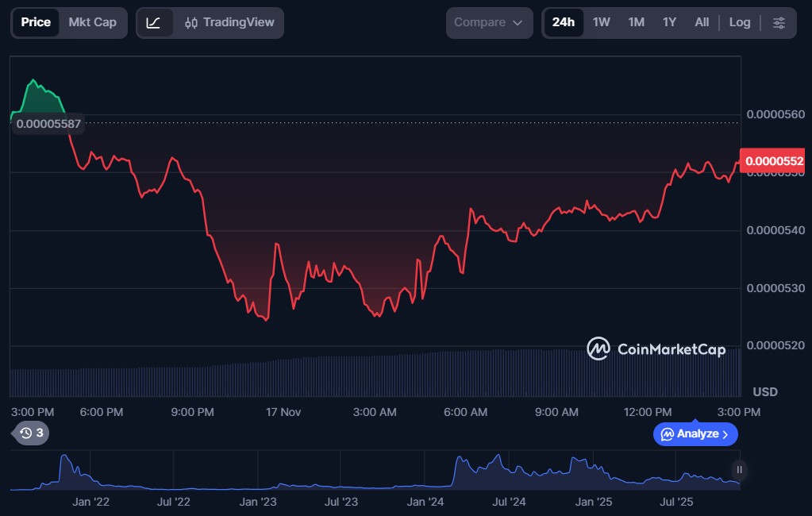812x516 pixels.
Task: Switch to 1W timeframe
Action: (x=601, y=22)
